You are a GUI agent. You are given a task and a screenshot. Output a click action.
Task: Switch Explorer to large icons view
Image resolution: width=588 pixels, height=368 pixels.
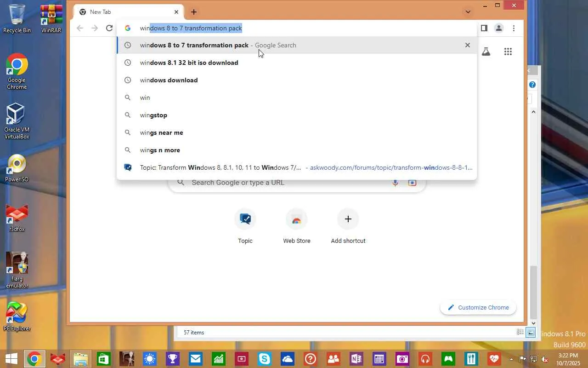coord(531,332)
